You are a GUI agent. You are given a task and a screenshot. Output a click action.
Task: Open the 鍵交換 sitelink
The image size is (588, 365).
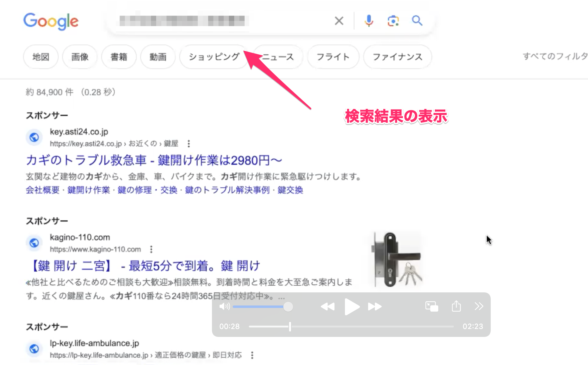290,190
